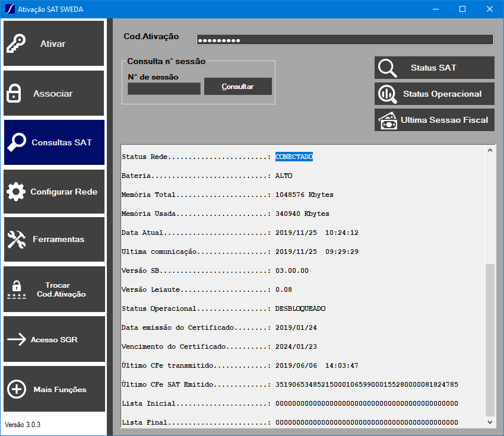Screen dimensions: 504x436
Task: Click the Versão 3.0.3 label
Action: coord(23,425)
